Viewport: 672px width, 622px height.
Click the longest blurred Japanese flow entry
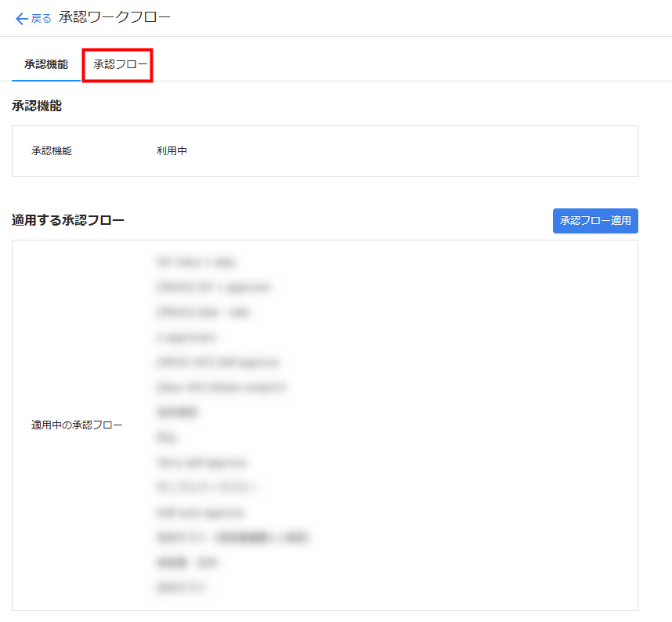(x=233, y=538)
